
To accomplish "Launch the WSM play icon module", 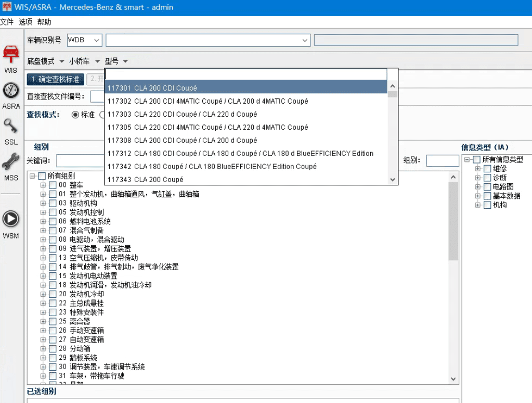I will (x=10, y=219).
